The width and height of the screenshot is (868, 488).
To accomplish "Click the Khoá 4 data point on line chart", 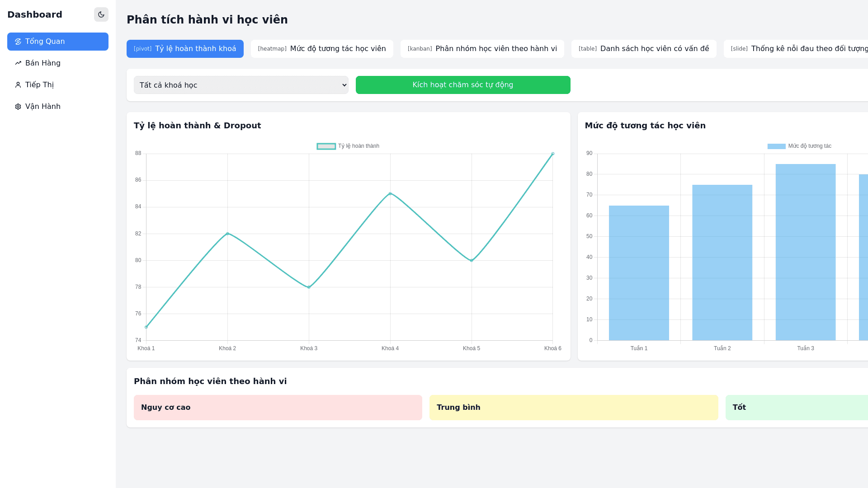I will (390, 194).
